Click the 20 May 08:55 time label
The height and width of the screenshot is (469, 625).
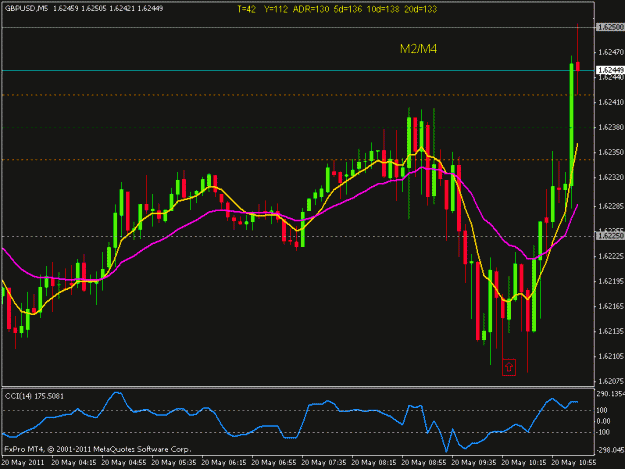pos(424,463)
